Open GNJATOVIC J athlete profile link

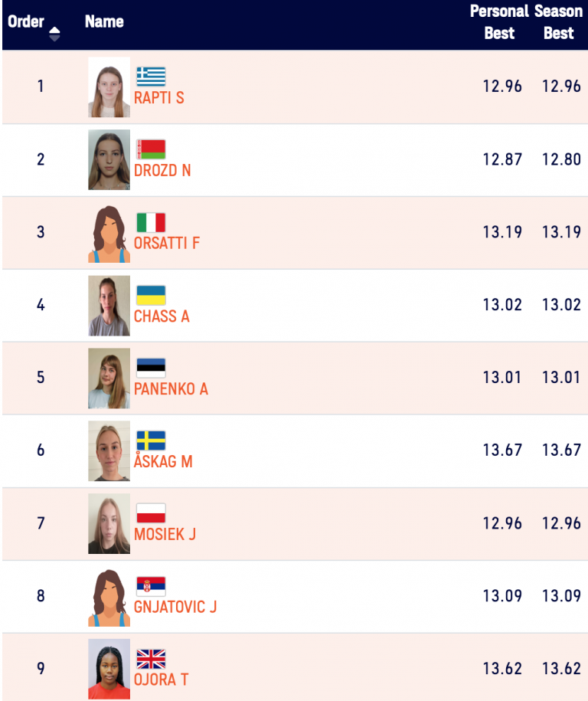coord(175,608)
